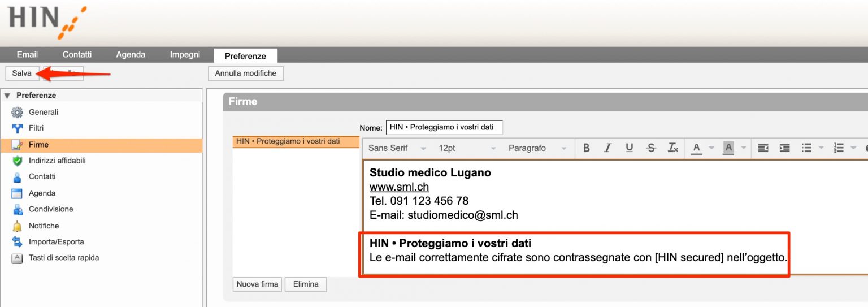Image resolution: width=868 pixels, height=307 pixels.
Task: Click the Salva button
Action: 22,73
